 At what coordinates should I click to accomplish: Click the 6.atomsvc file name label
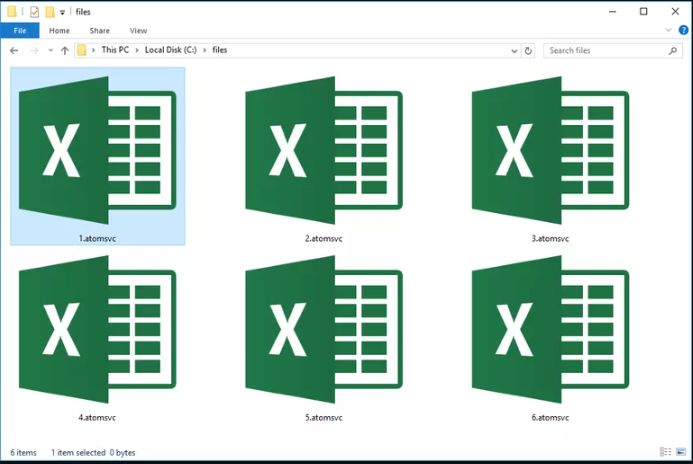550,418
